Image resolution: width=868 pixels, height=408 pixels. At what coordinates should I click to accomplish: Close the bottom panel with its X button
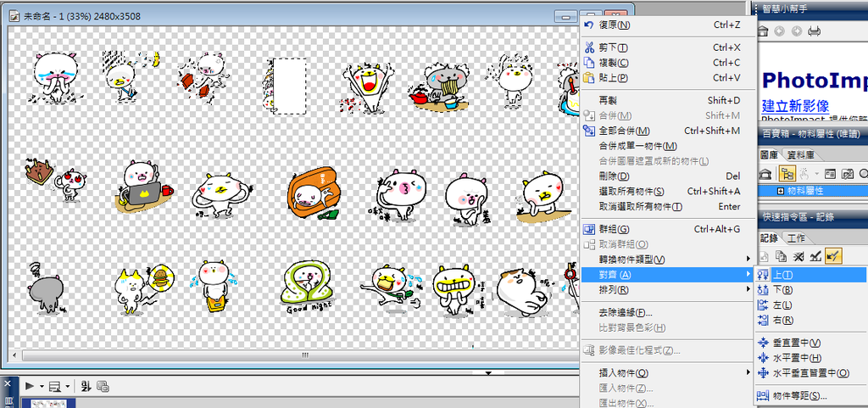click(7, 383)
